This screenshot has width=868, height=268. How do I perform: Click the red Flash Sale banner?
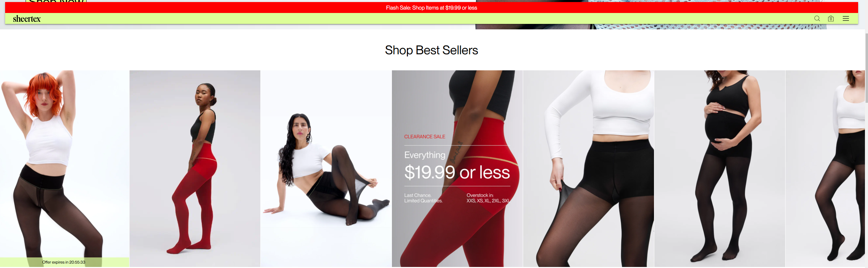(x=431, y=8)
